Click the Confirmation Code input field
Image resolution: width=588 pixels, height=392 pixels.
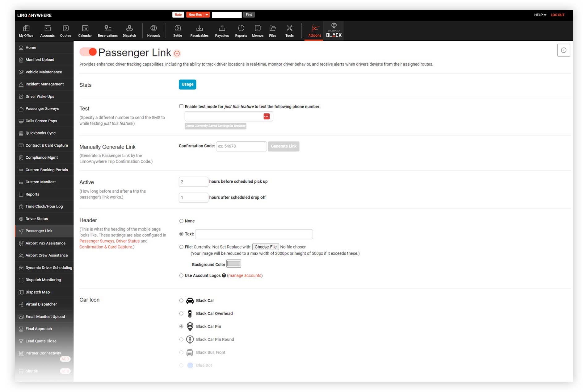[241, 146]
